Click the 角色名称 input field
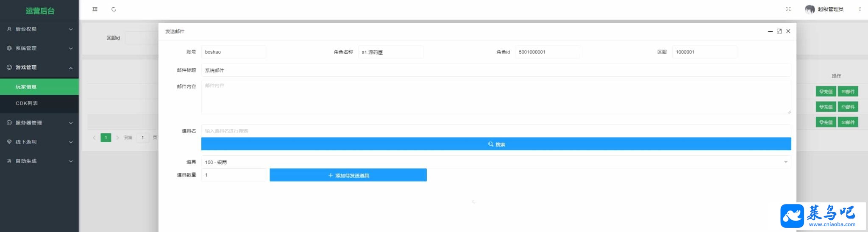This screenshot has width=868, height=232. (x=391, y=52)
